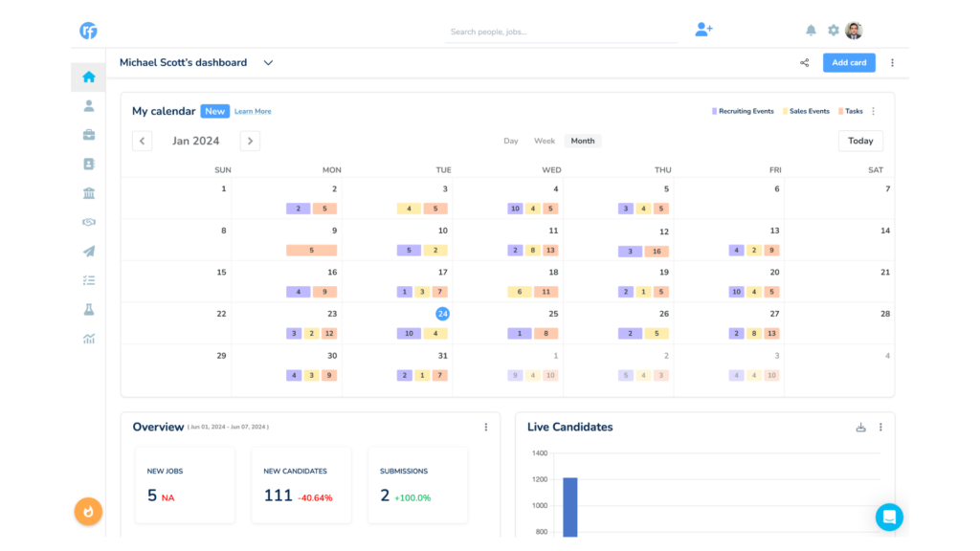Click the handshake placements sidebar icon

pyautogui.click(x=88, y=222)
